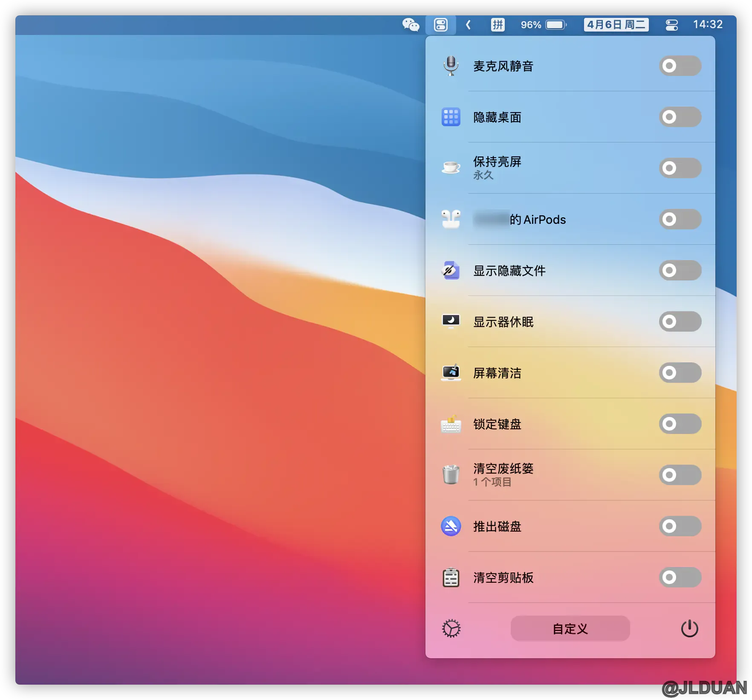
Task: Click the power quit icon
Action: 689,628
